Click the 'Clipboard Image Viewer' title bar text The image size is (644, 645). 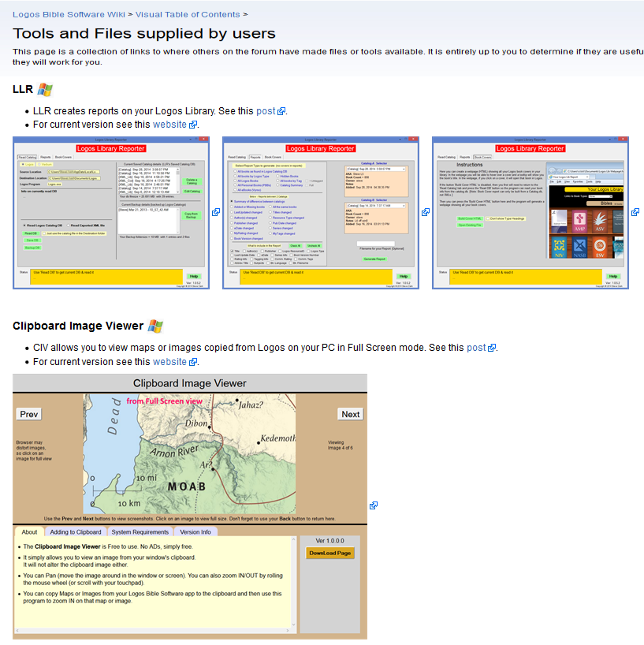coord(190,383)
